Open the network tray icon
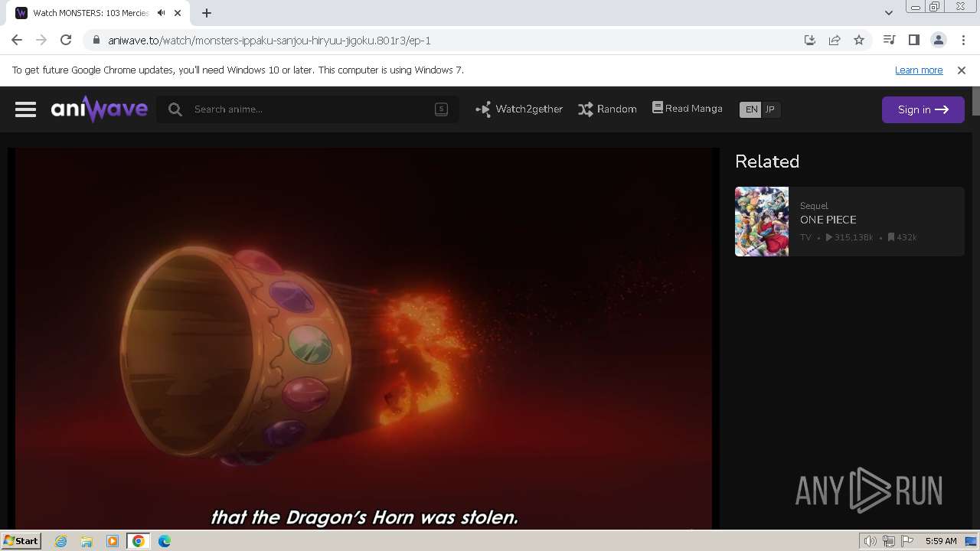 click(889, 541)
